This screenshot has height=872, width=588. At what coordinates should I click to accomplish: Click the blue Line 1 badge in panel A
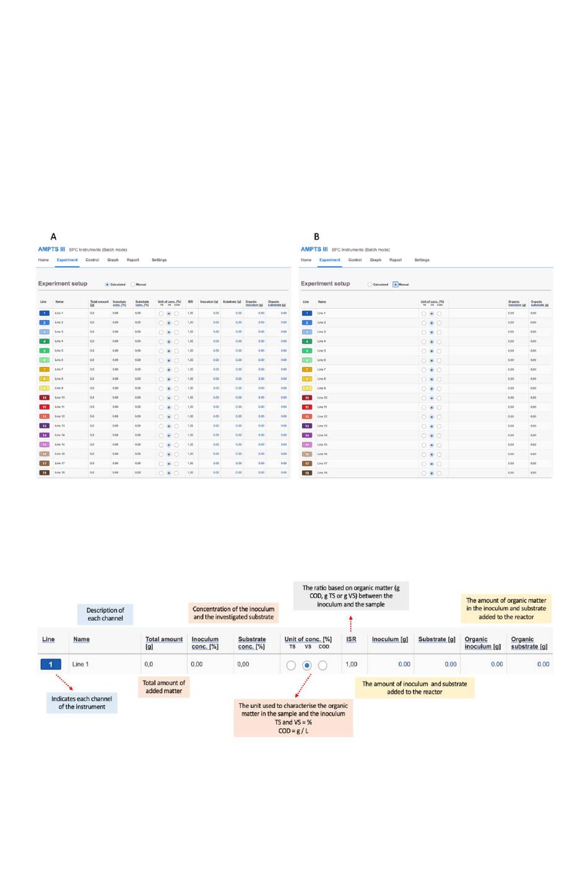coord(45,313)
